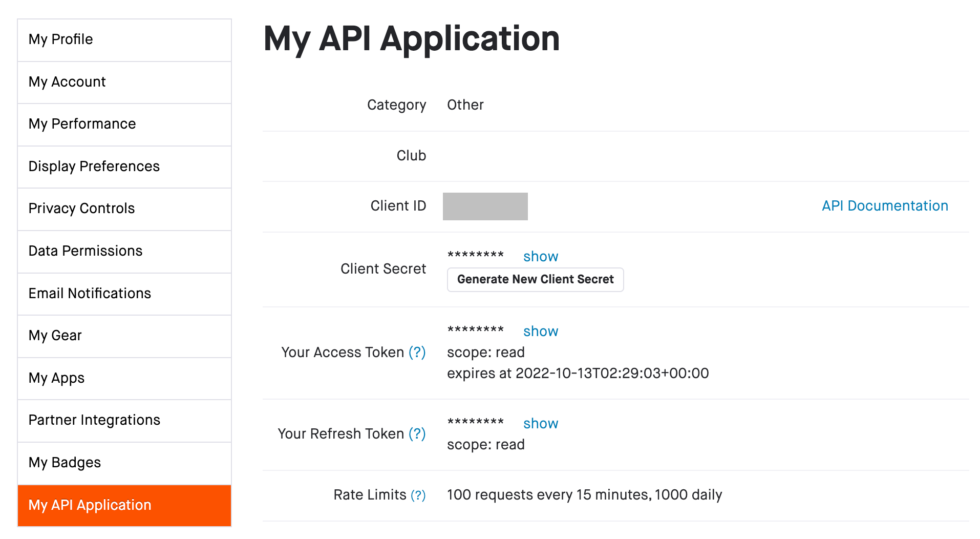Screen dimensions: 980x539
Task: Click the refresh token help (?) icon
Action: click(417, 434)
